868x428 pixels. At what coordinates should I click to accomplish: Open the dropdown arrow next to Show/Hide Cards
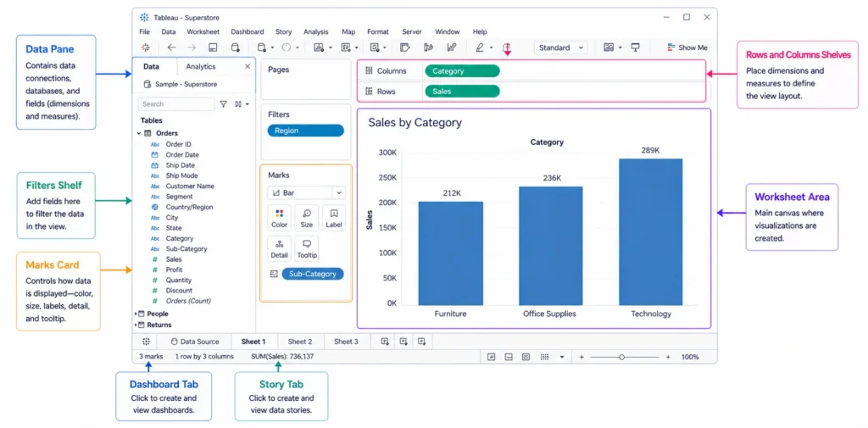click(x=620, y=47)
